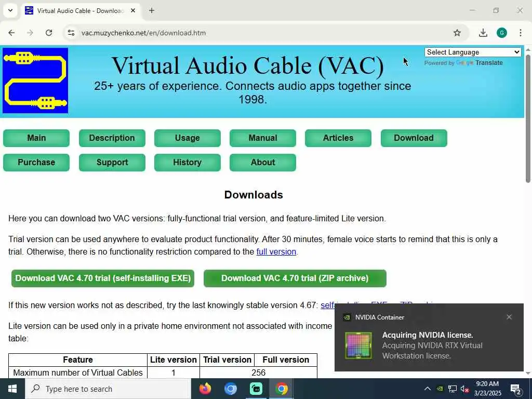Dismiss the NVIDIA Container notification
This screenshot has height=399, width=532.
509,317
